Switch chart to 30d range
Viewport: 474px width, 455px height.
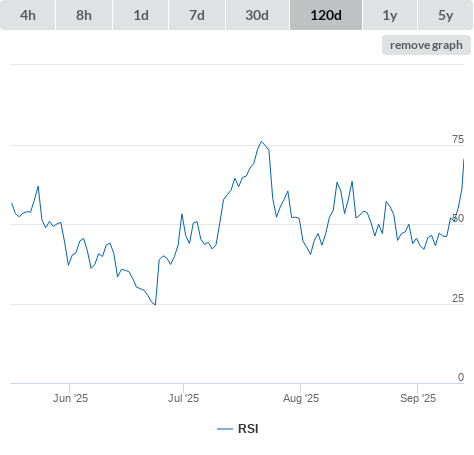257,15
